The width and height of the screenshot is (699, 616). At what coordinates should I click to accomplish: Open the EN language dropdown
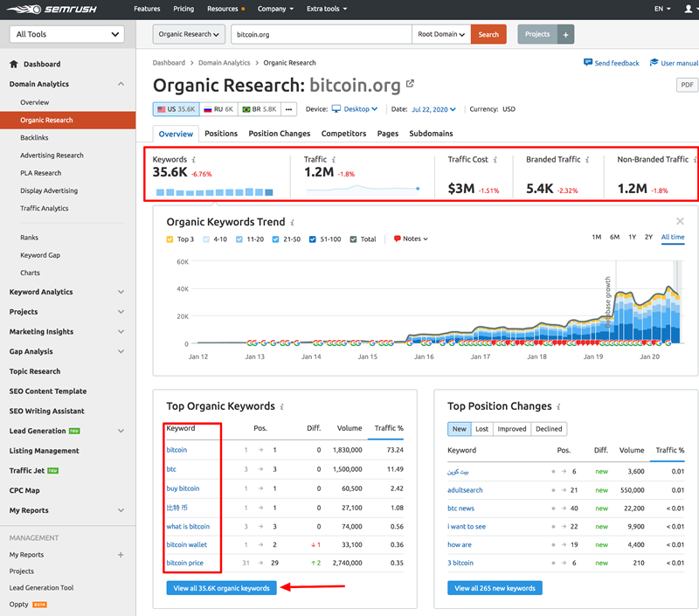(x=662, y=9)
